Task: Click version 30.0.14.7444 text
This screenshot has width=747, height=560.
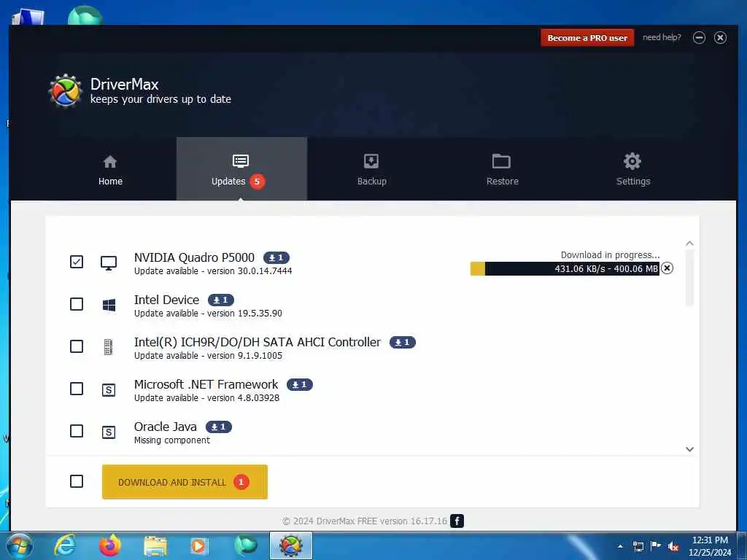Action: (249, 271)
